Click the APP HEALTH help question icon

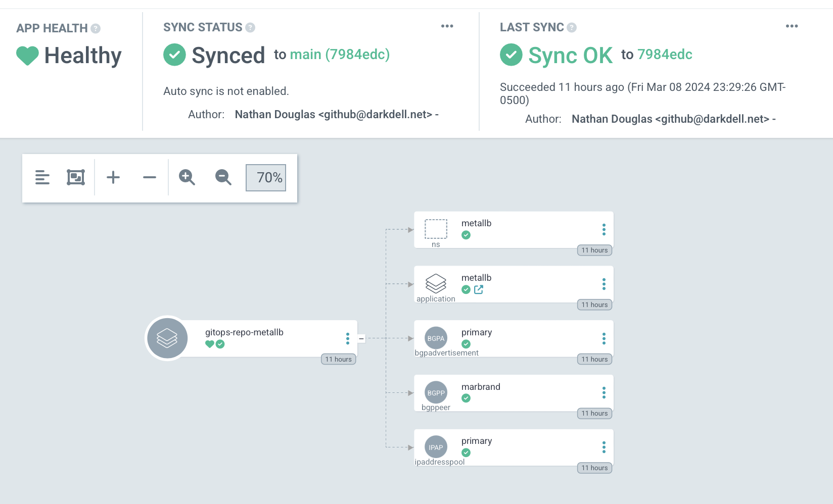(x=96, y=28)
